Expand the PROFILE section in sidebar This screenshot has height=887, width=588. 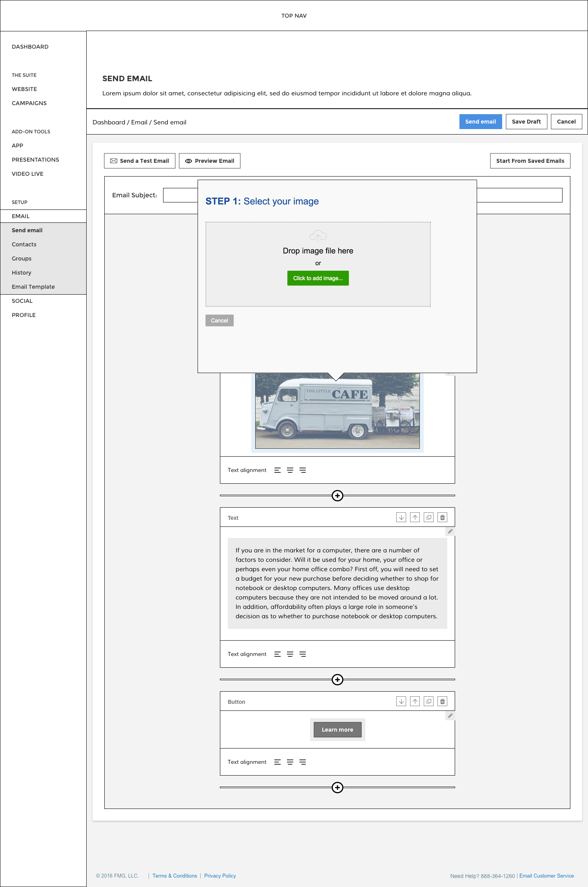(24, 315)
